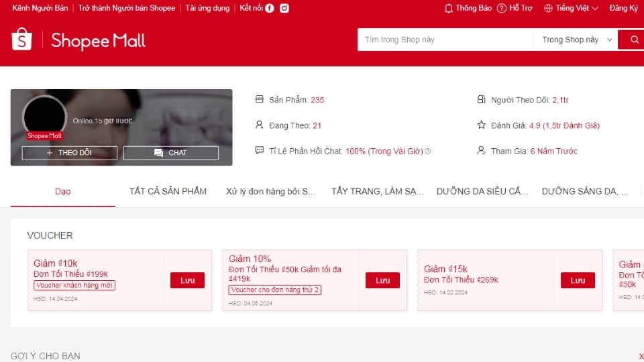Click the rating 4.9 (1,5tr Đánh Giá)
This screenshot has width=644, height=362.
564,125
